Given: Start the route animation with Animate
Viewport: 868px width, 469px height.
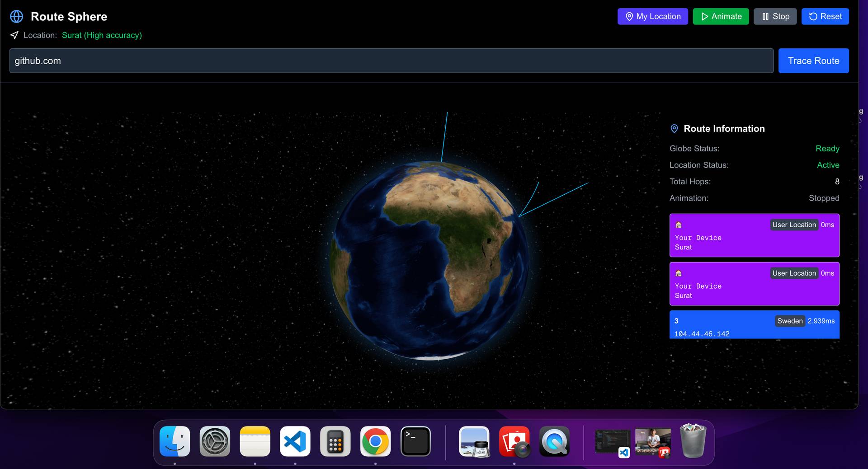Looking at the screenshot, I should [x=721, y=16].
